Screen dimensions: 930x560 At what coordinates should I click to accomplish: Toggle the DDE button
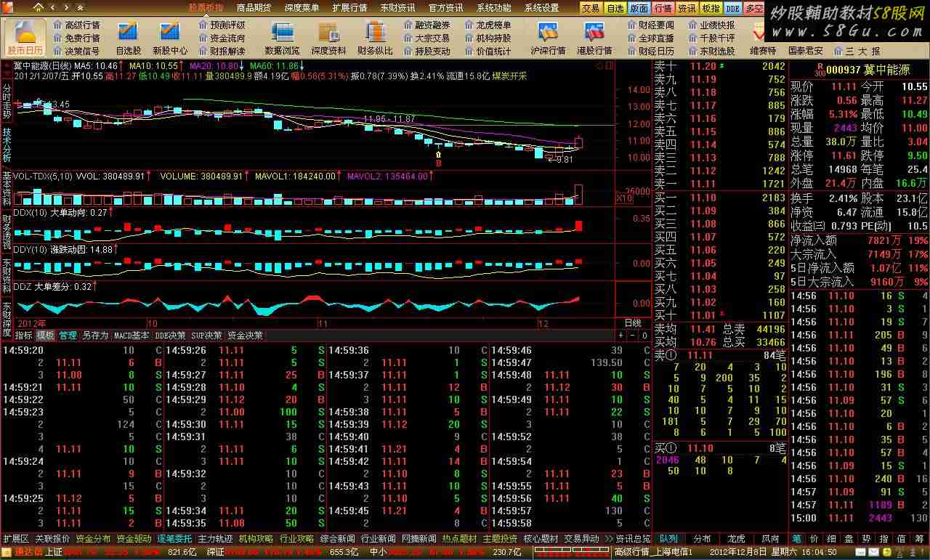[x=732, y=8]
